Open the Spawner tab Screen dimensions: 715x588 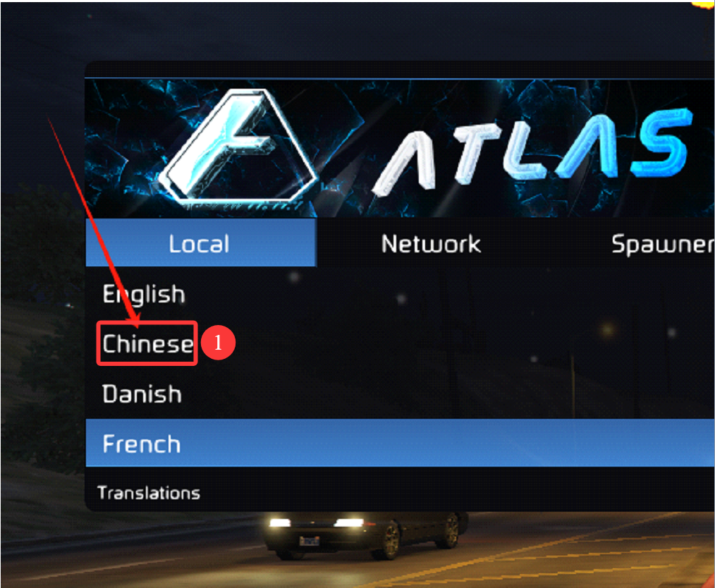[x=663, y=244]
